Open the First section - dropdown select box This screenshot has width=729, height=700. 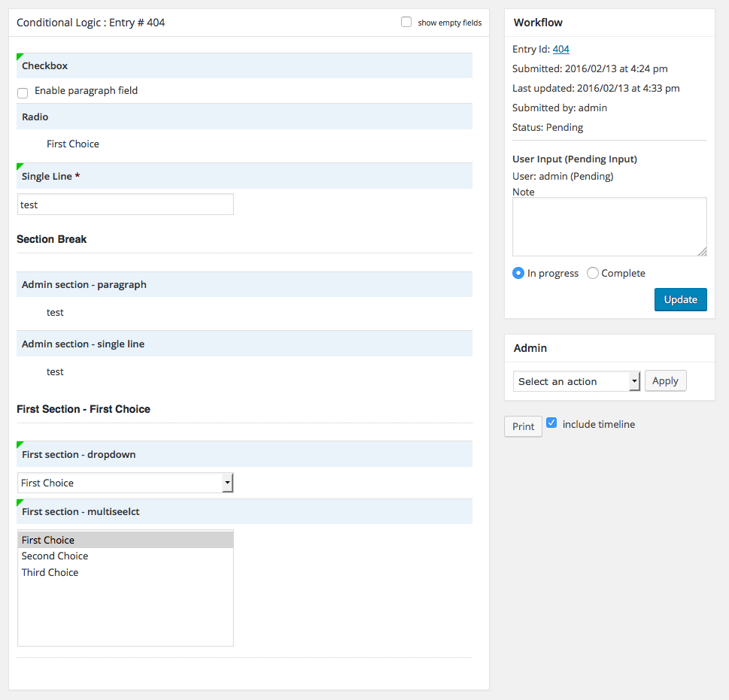pyautogui.click(x=125, y=481)
